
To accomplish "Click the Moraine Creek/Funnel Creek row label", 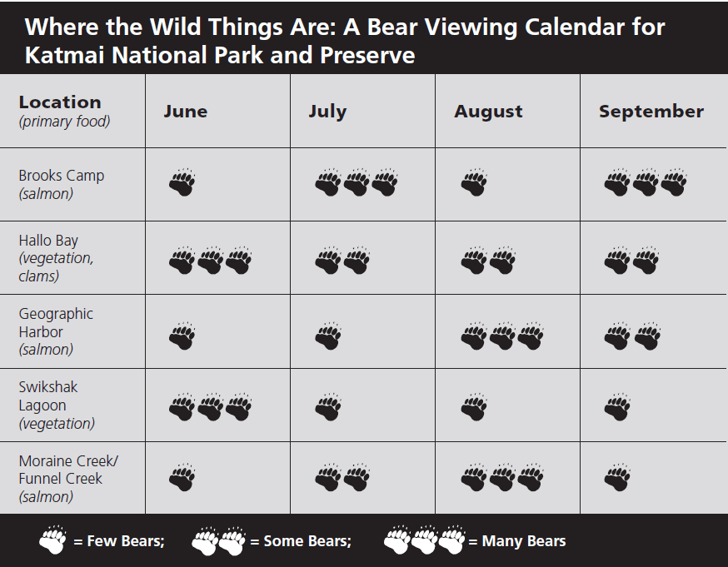I will pyautogui.click(x=68, y=479).
